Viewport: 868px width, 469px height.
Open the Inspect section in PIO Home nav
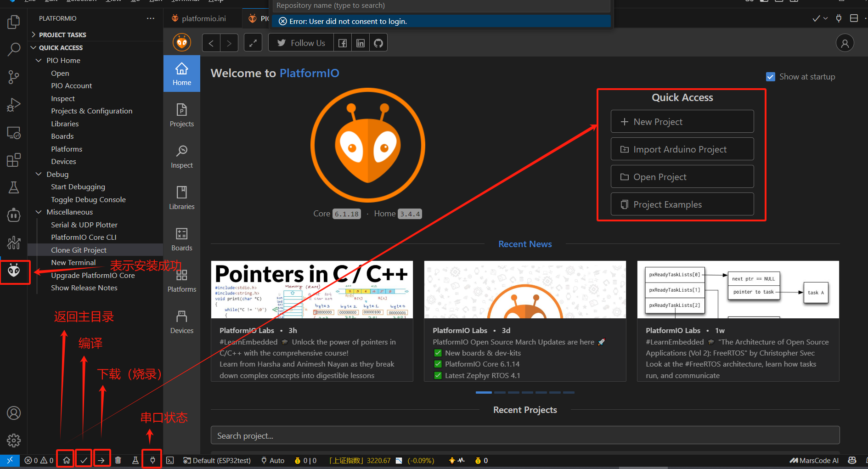(182, 156)
